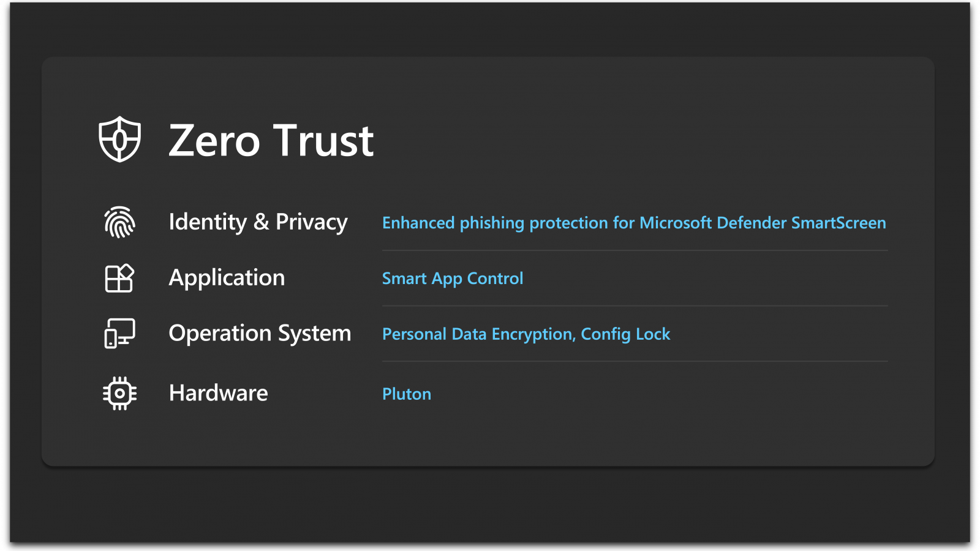Click the Application blocks icon
Screen dimensions: 980x551
119,279
